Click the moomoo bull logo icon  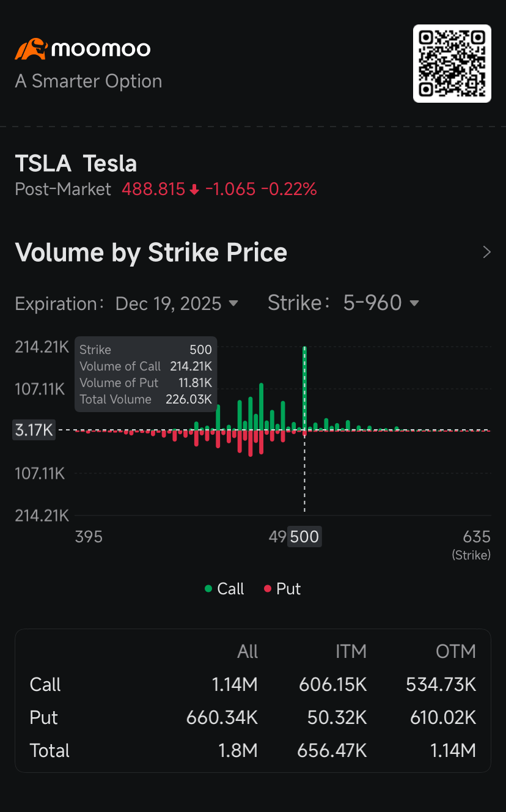[31, 49]
